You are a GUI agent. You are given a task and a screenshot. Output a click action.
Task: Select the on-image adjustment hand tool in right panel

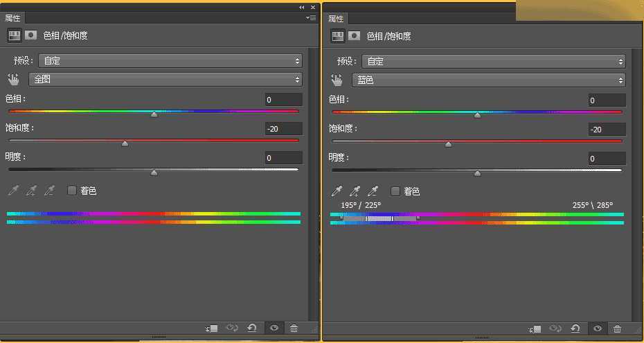(337, 80)
